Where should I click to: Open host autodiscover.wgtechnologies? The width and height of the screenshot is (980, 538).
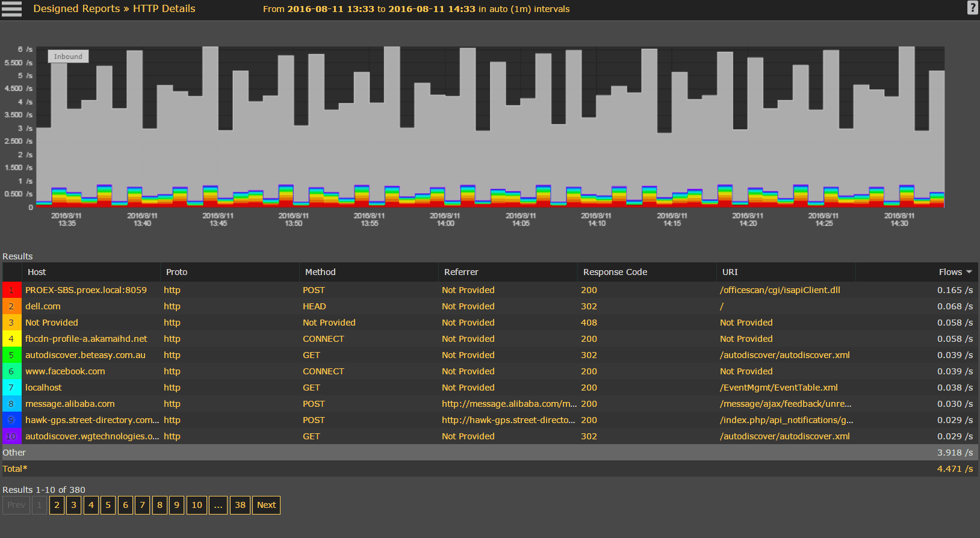tap(92, 436)
